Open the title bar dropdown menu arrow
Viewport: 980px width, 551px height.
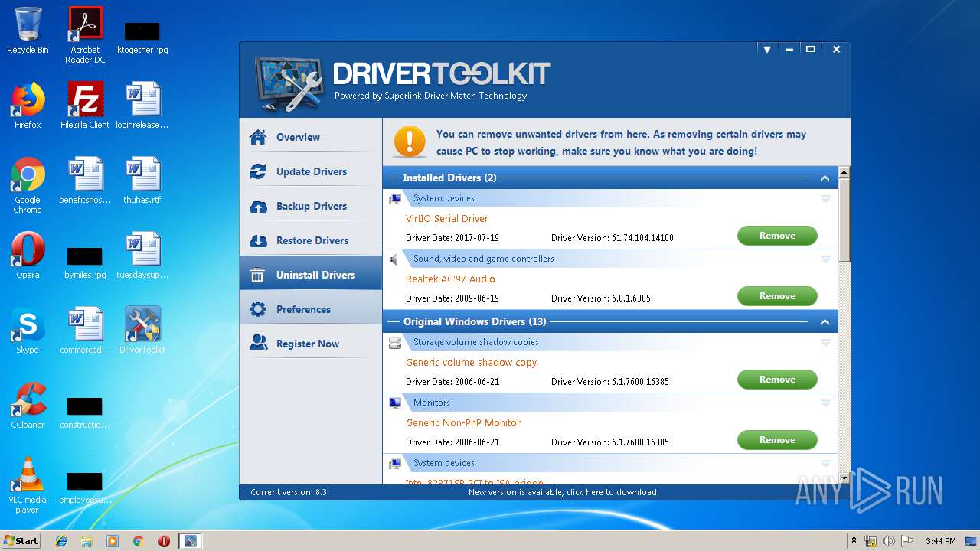766,49
